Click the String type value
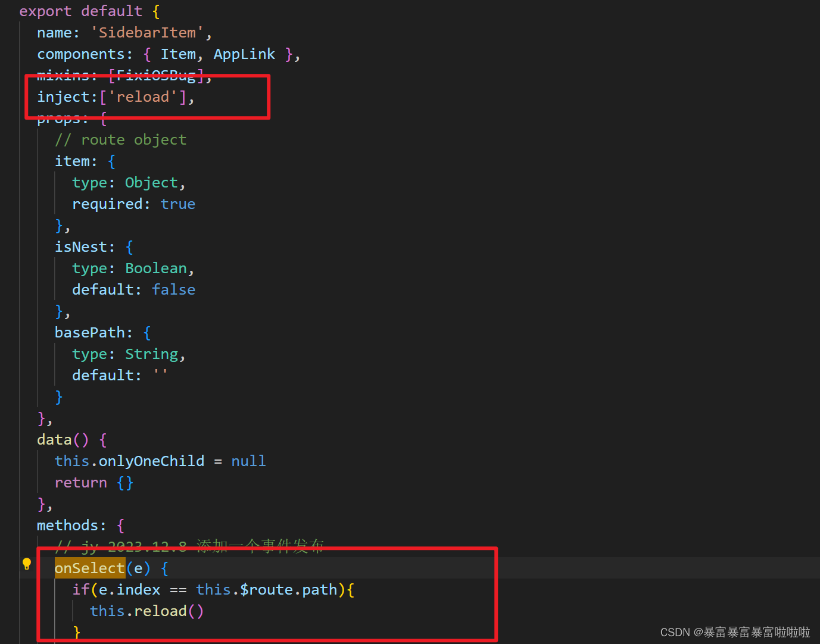 tap(152, 354)
